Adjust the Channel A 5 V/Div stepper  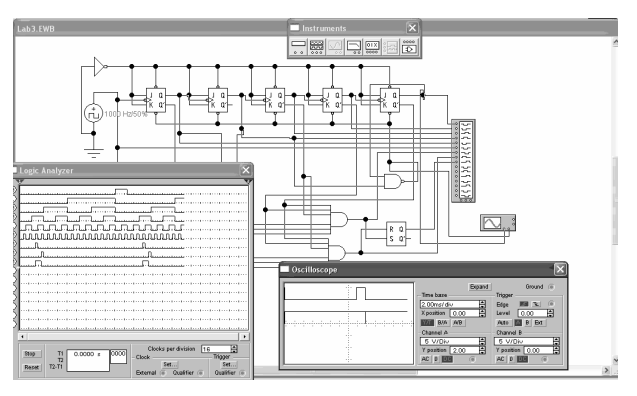[482, 341]
